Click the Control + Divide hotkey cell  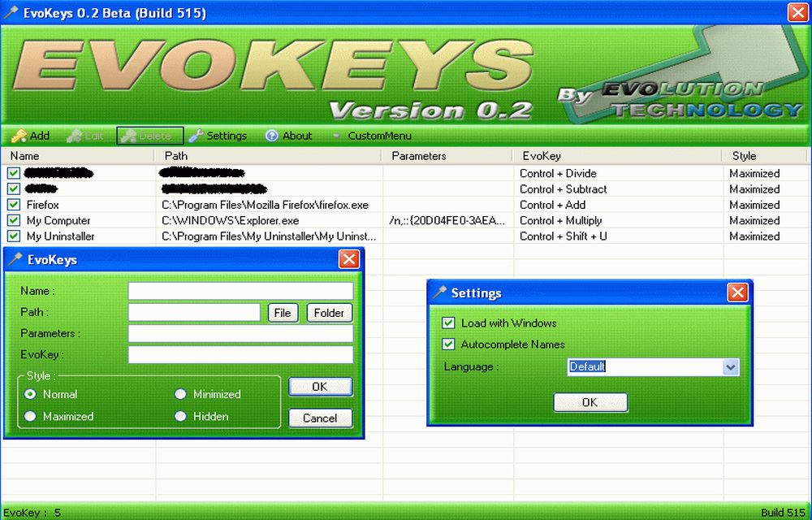pyautogui.click(x=558, y=173)
